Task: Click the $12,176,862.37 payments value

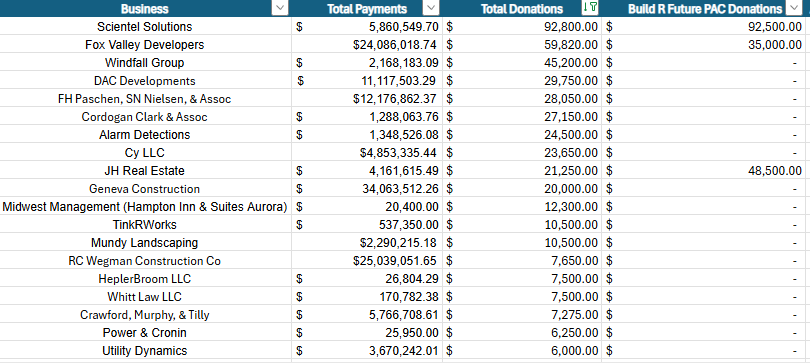Action: (395, 99)
